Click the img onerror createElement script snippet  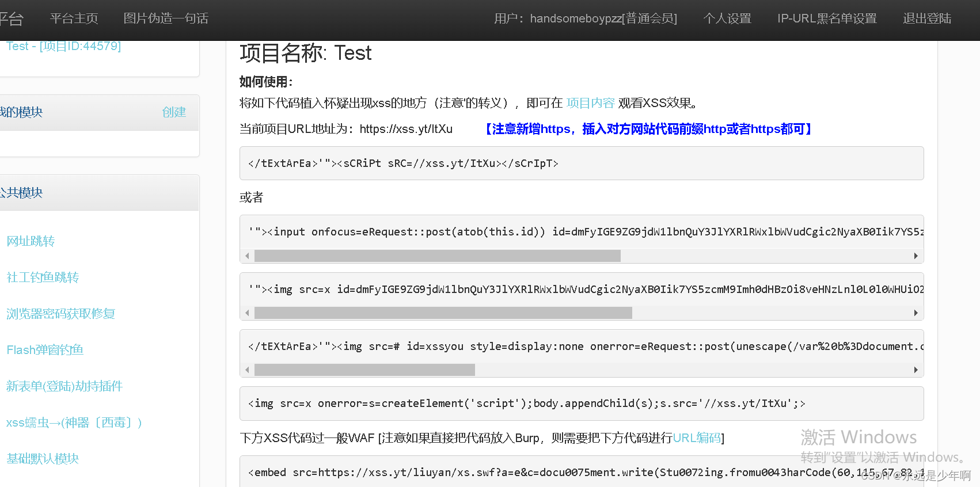tap(582, 404)
